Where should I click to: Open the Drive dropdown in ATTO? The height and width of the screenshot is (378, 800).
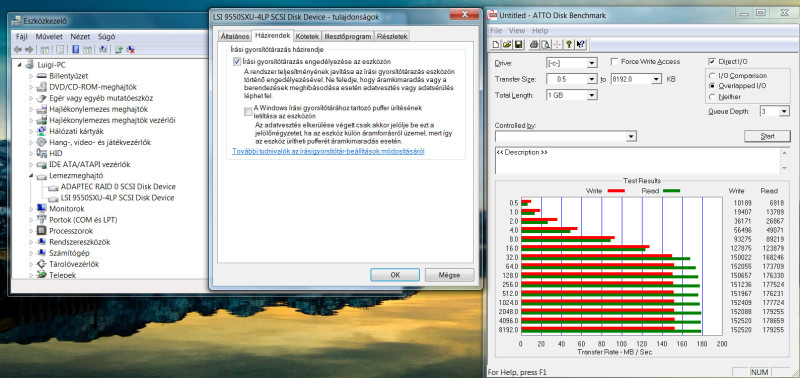(x=592, y=63)
